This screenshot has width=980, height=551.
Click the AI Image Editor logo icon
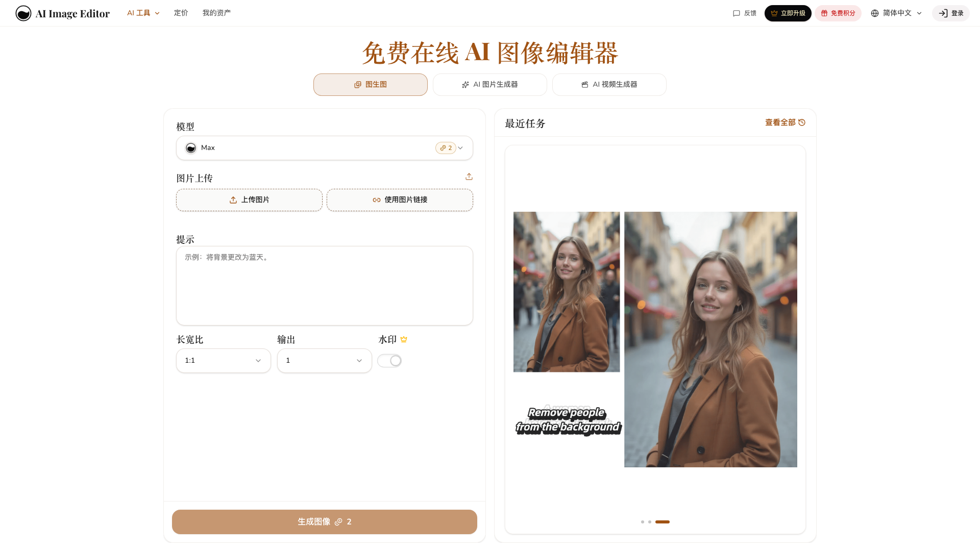coord(23,13)
